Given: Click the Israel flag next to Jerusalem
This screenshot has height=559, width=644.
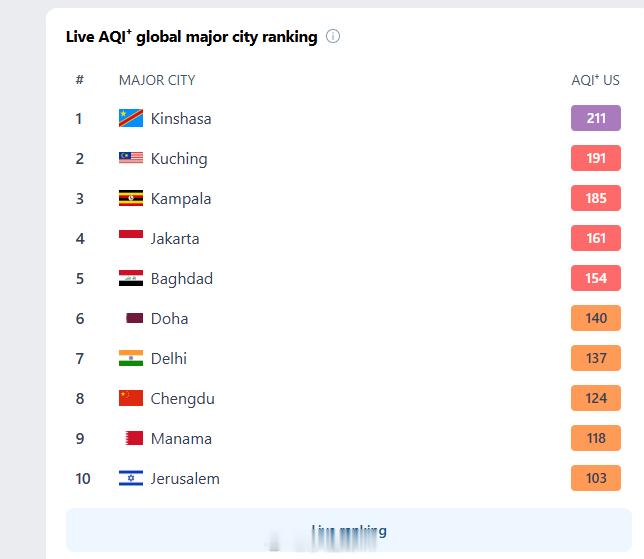Looking at the screenshot, I should 131,478.
